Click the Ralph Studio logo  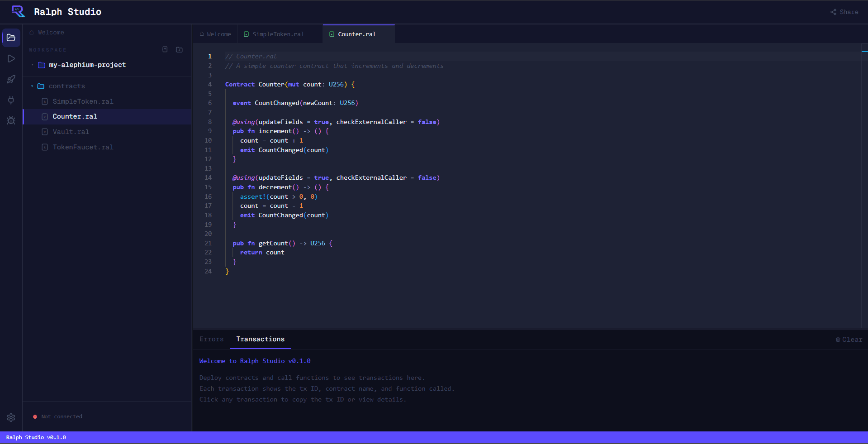(x=18, y=11)
